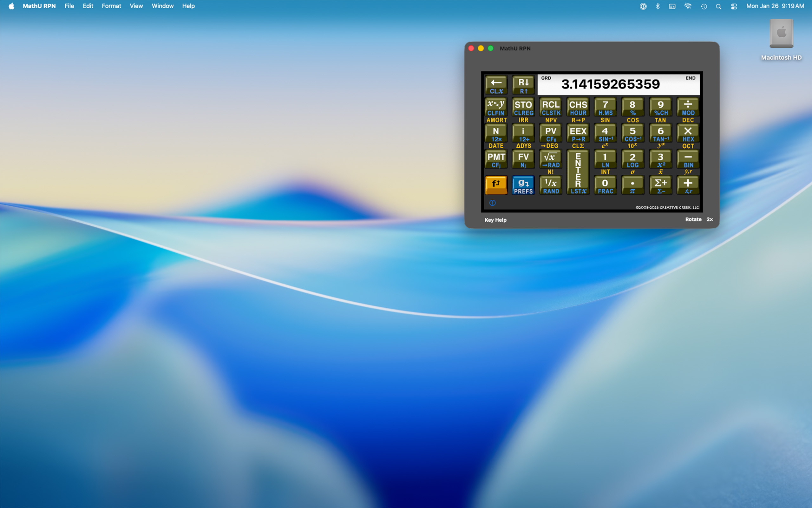Click the backspace arrow CLx key

pyautogui.click(x=496, y=85)
